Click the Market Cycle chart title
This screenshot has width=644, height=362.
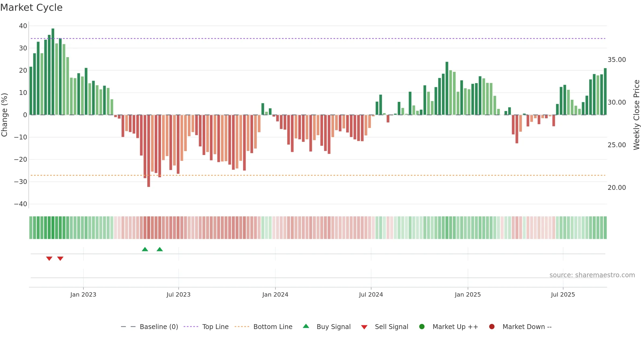click(x=31, y=8)
